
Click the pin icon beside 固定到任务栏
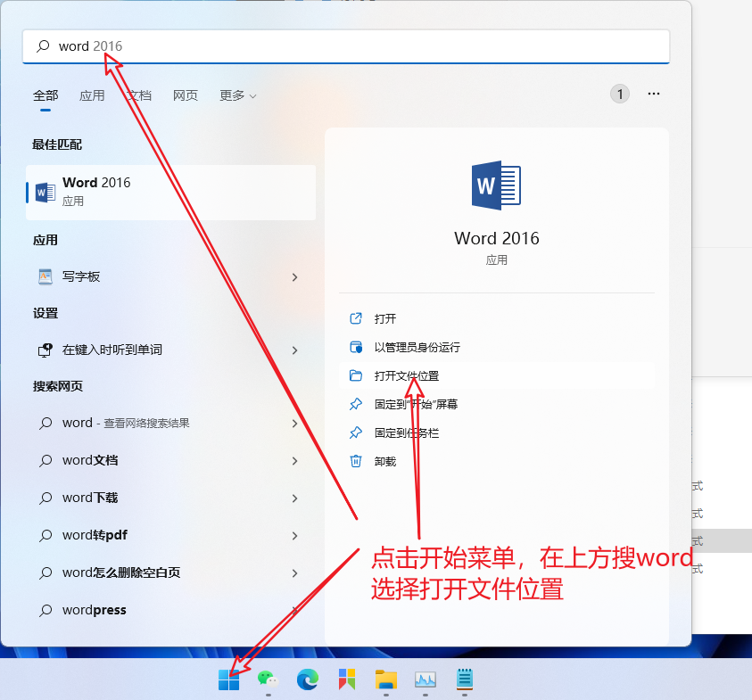356,432
